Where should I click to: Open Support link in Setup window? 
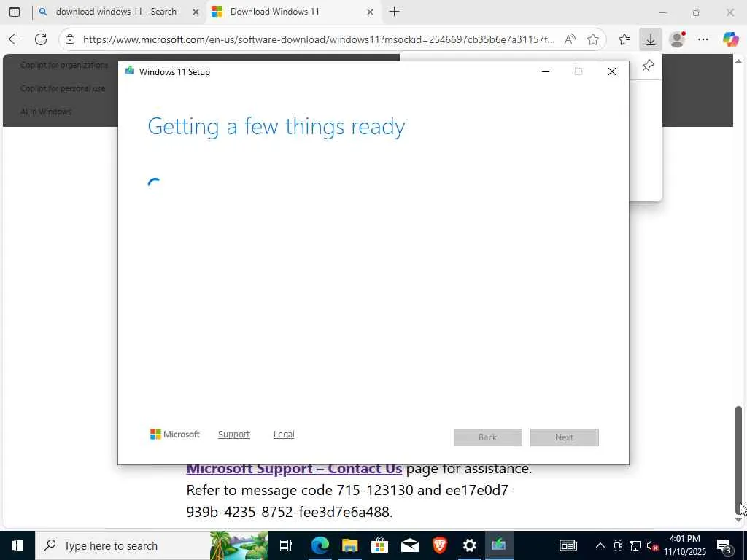[234, 435]
